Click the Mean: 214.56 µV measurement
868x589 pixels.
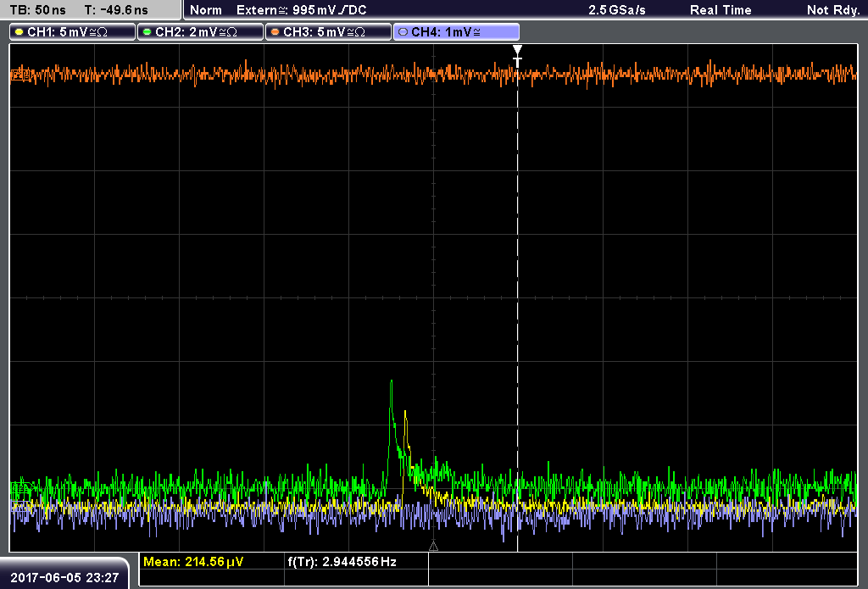point(193,562)
